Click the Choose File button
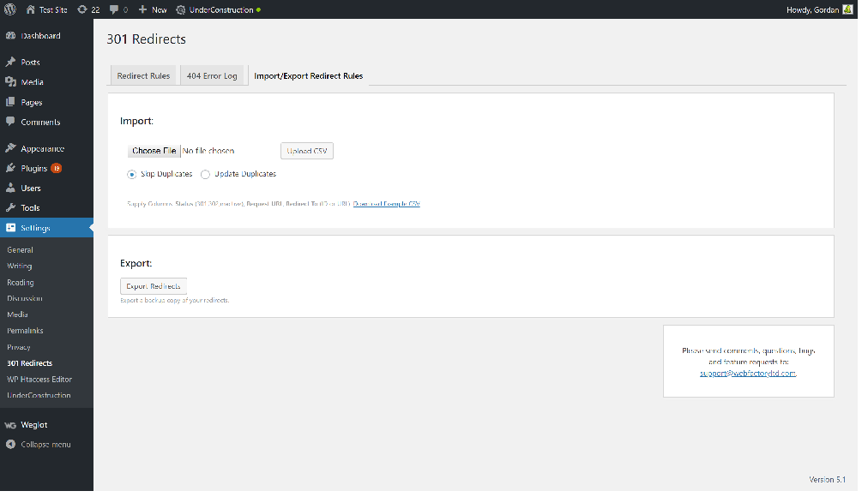Image resolution: width=868 pixels, height=497 pixels. click(x=154, y=151)
